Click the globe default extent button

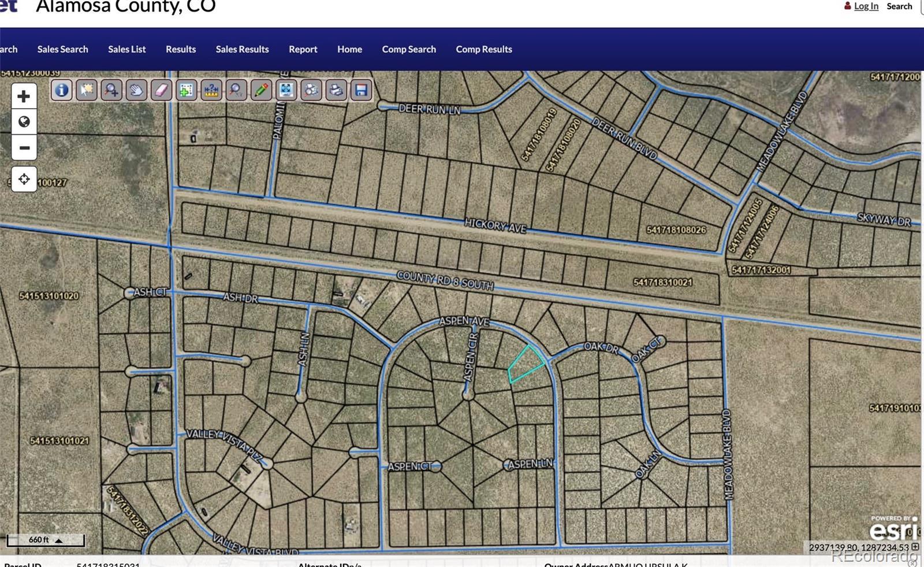pyautogui.click(x=24, y=122)
